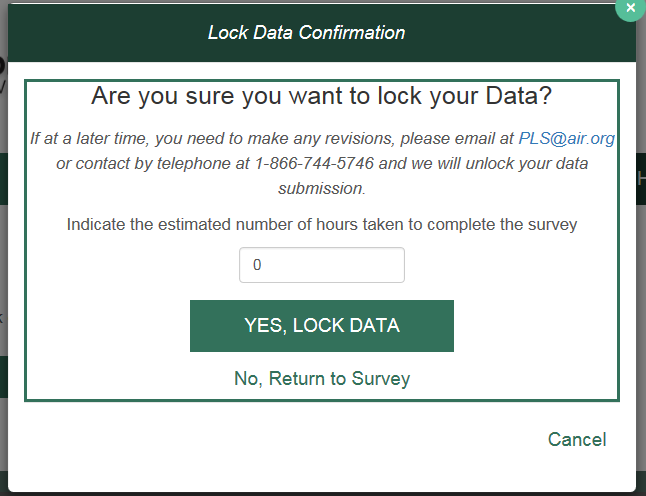Choose No, Return to Survey
This screenshot has width=646, height=496.
322,378
